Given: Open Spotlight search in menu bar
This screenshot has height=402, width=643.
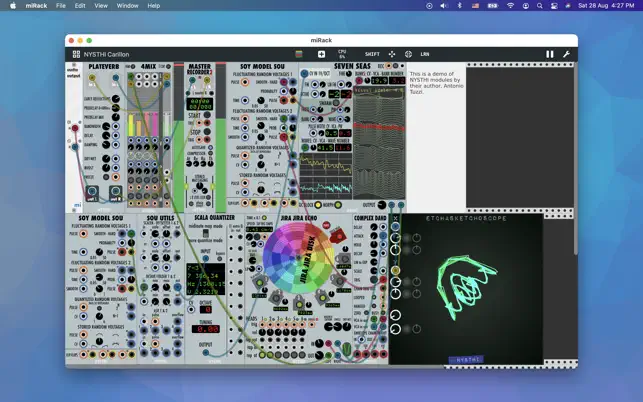Looking at the screenshot, I should pyautogui.click(x=540, y=6).
